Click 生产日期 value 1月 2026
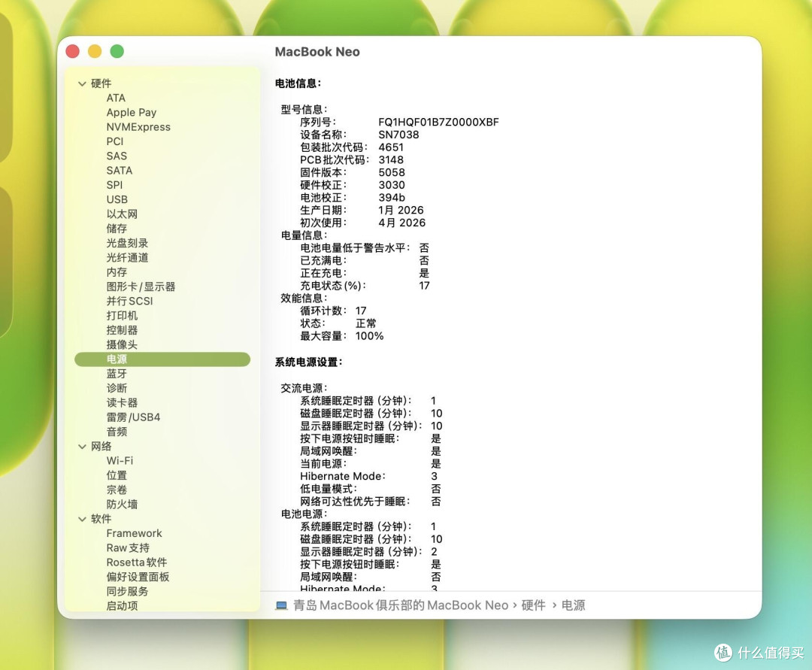812x670 pixels. (401, 211)
